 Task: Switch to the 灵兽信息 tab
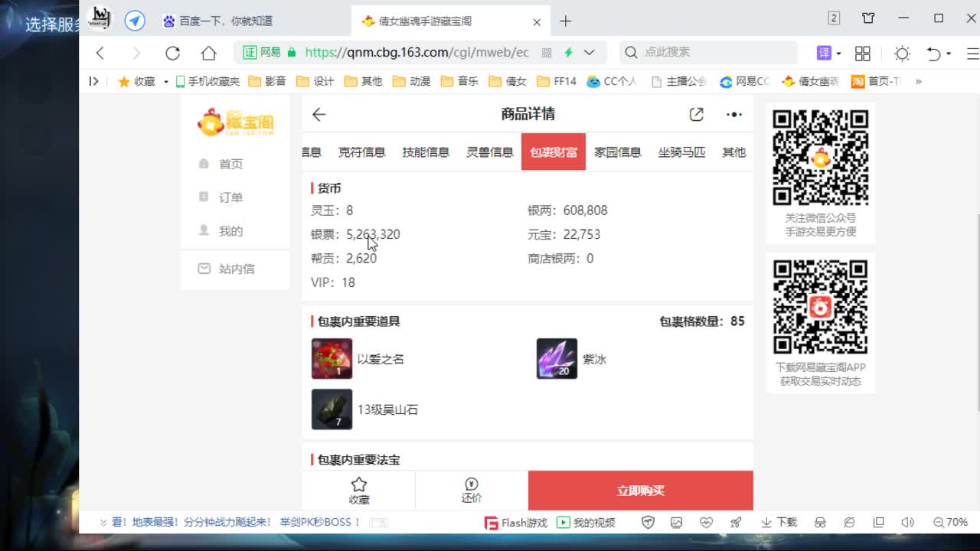coord(489,152)
